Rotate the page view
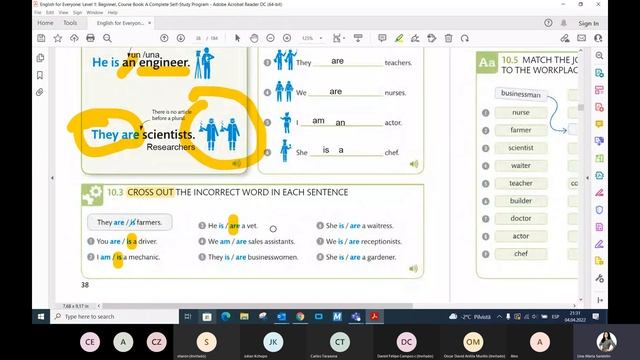The image size is (640, 360). tap(465, 38)
